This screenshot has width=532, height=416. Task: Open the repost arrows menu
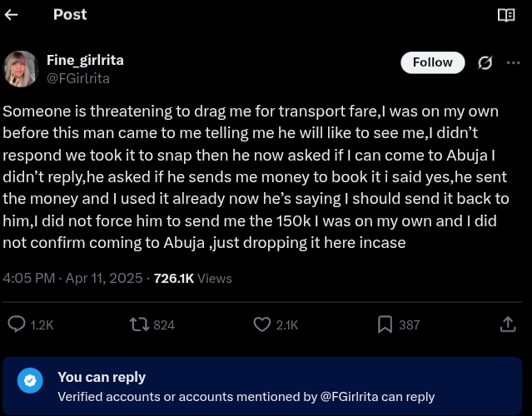click(x=139, y=324)
